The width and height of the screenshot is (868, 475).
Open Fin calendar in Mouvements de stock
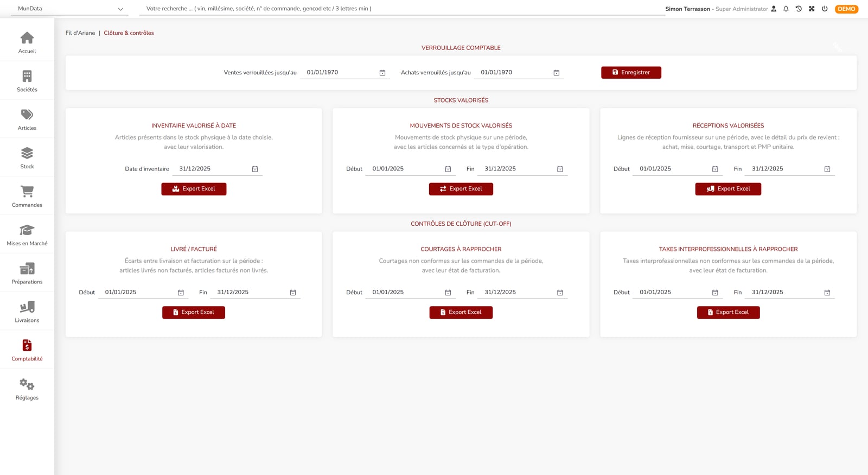560,169
